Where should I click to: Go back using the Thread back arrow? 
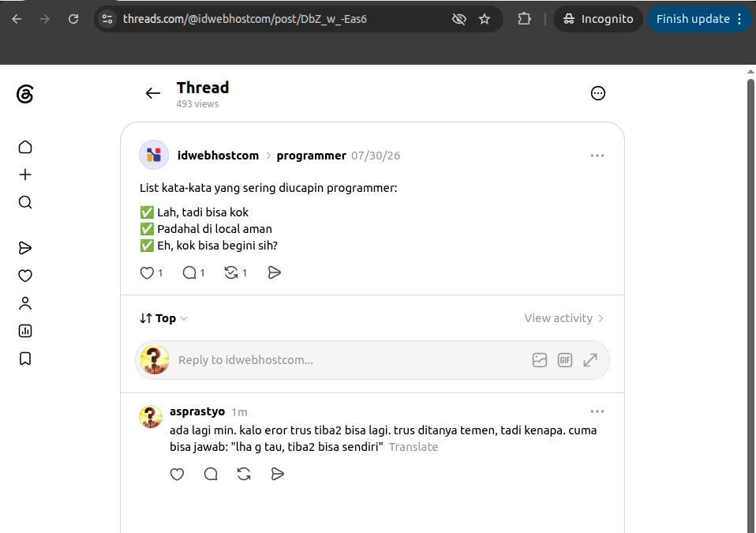tap(153, 93)
